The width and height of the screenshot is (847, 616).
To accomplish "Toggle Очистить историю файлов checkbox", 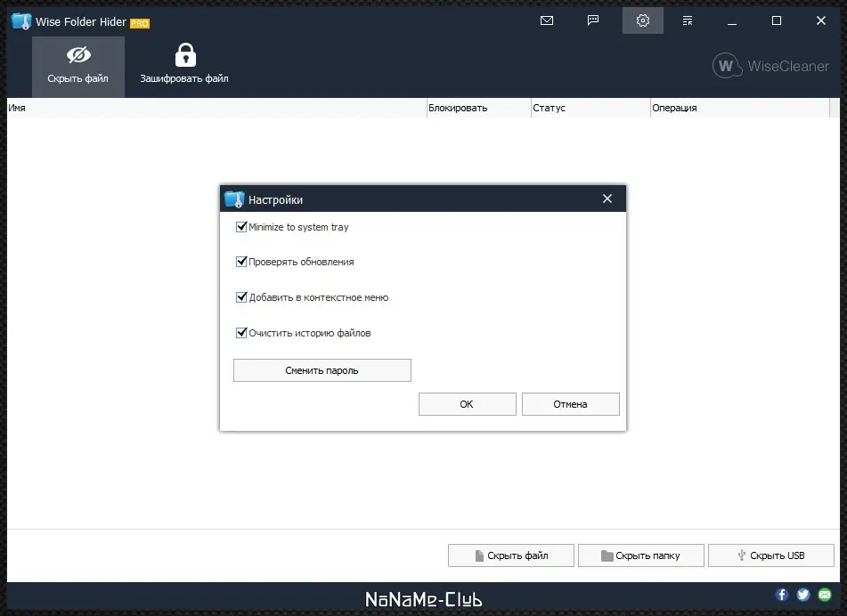I will pos(241,333).
